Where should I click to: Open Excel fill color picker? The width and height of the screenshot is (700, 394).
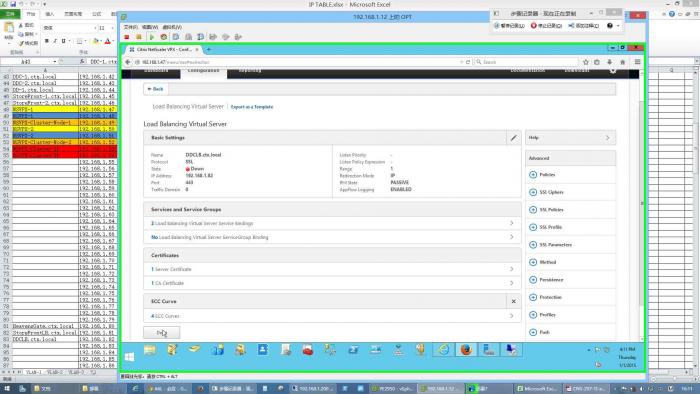[96, 41]
